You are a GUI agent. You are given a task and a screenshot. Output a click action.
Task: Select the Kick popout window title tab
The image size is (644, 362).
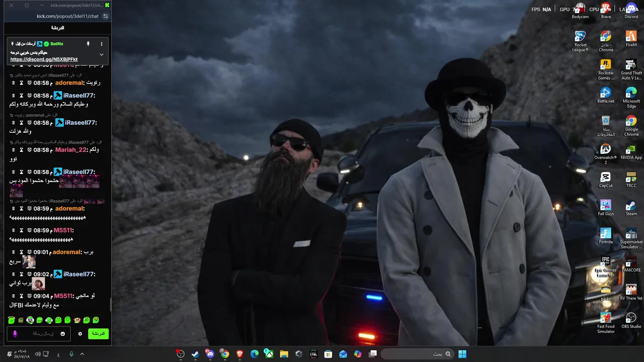[77, 5]
